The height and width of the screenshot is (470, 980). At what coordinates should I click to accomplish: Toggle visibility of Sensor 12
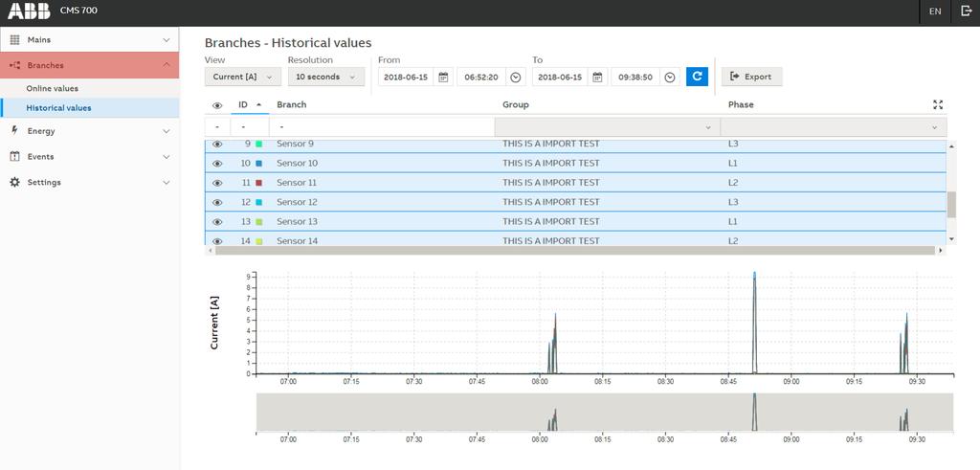(x=217, y=202)
